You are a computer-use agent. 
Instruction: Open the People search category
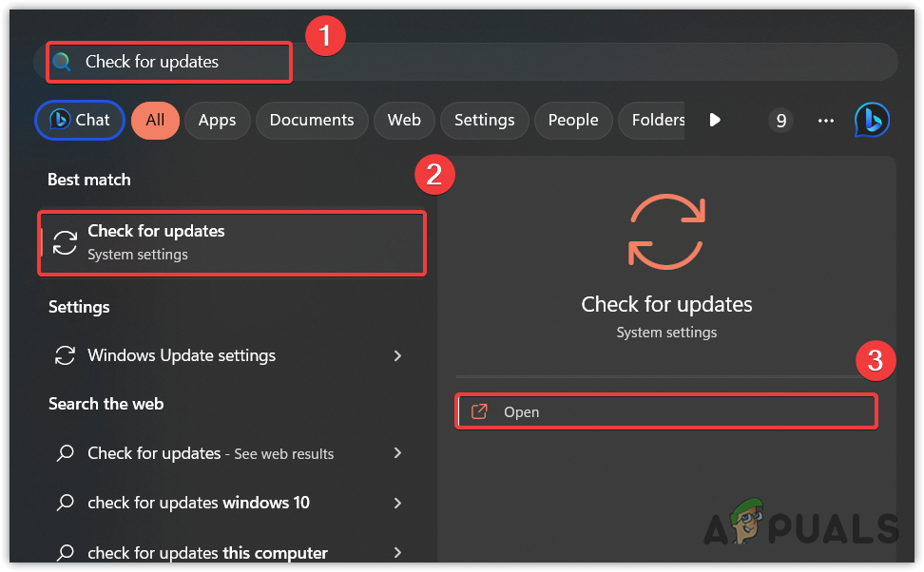(x=573, y=120)
